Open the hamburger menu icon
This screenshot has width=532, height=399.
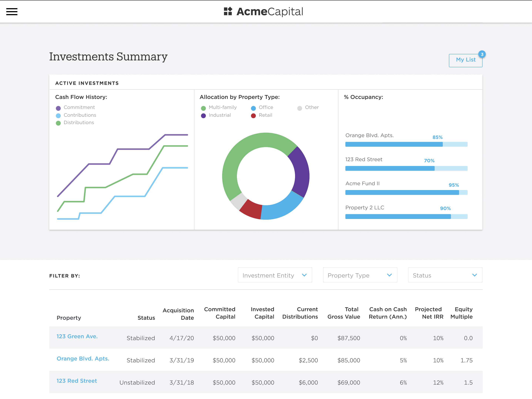(x=12, y=11)
